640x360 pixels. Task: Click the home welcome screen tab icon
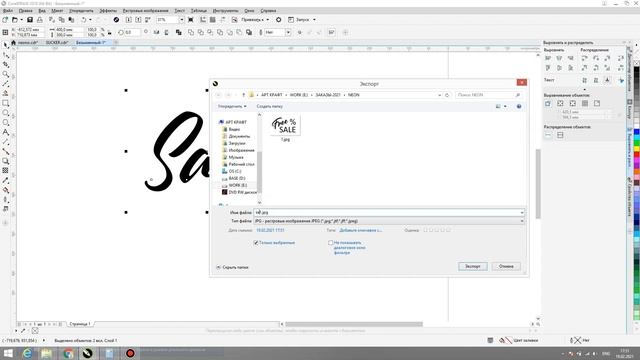(x=13, y=42)
